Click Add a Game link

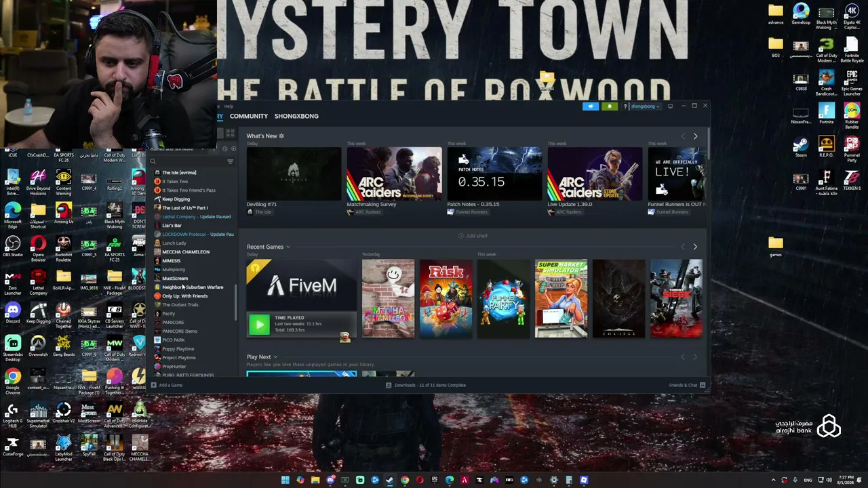click(x=170, y=385)
